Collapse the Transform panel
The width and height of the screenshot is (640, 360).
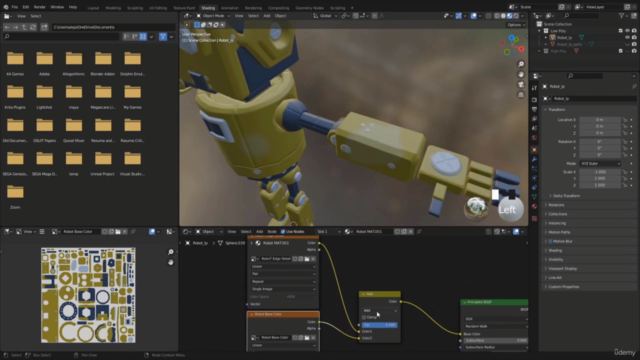(x=557, y=109)
